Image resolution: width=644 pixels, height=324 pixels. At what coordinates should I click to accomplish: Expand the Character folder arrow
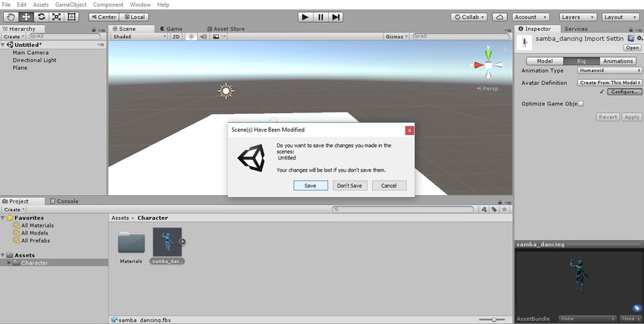coord(9,263)
